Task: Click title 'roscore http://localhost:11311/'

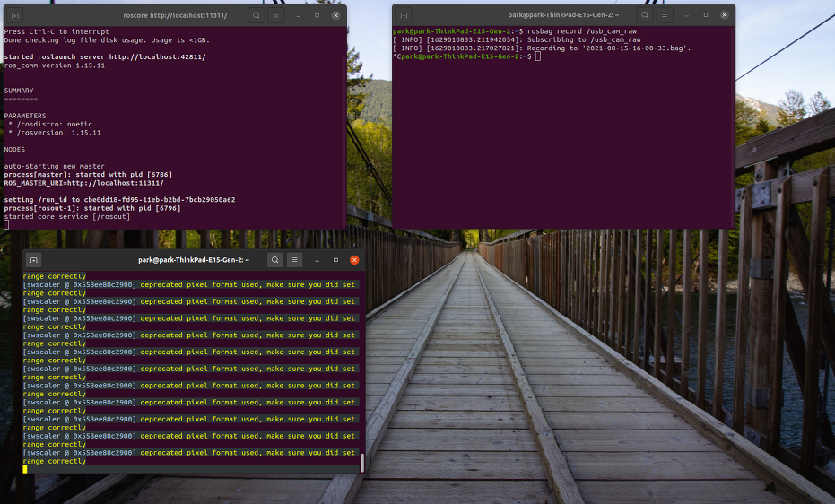Action: click(x=175, y=15)
